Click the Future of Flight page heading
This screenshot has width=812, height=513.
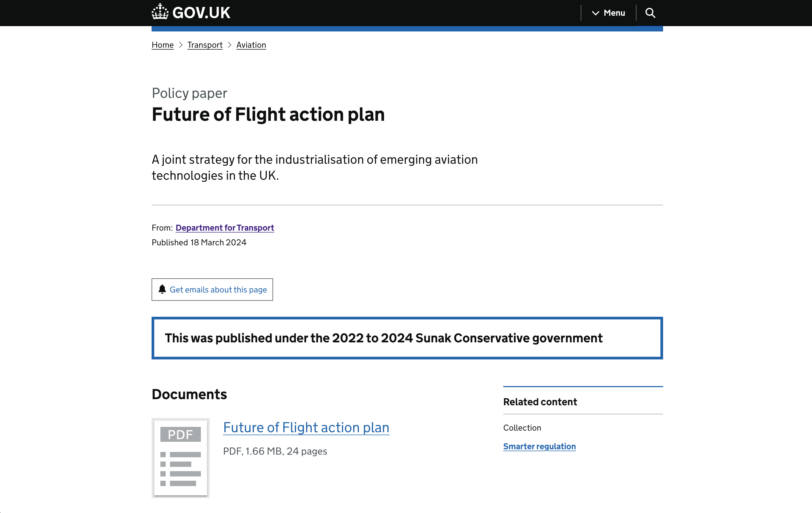tap(268, 114)
